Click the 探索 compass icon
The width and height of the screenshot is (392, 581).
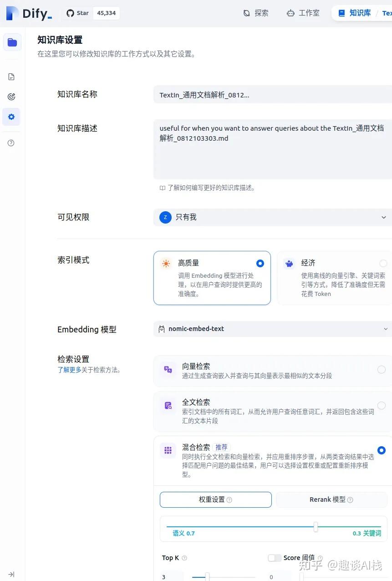[x=246, y=13]
